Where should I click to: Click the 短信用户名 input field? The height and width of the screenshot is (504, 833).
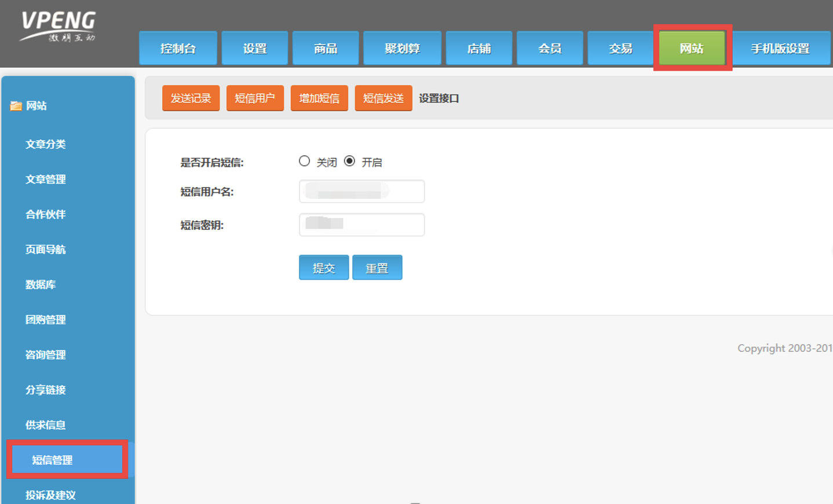point(361,192)
